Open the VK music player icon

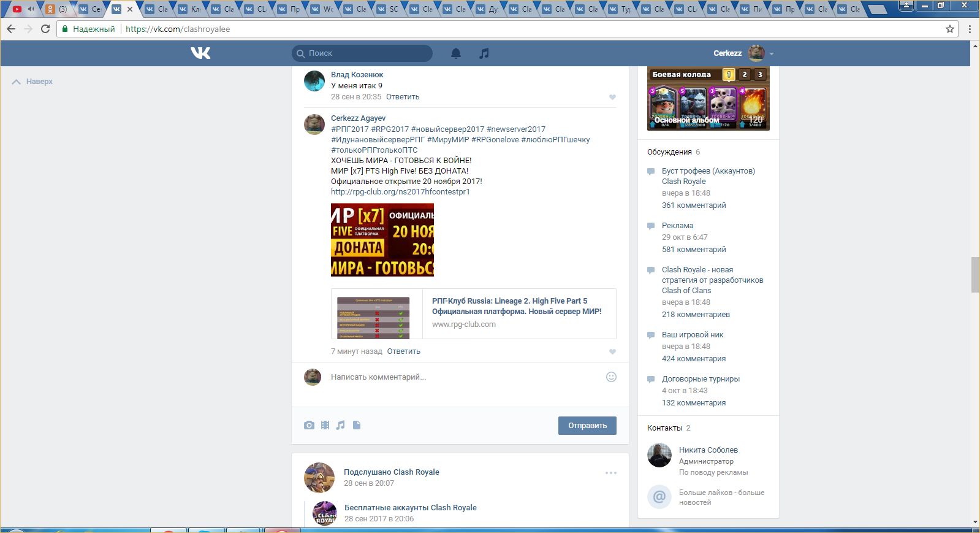pos(484,53)
